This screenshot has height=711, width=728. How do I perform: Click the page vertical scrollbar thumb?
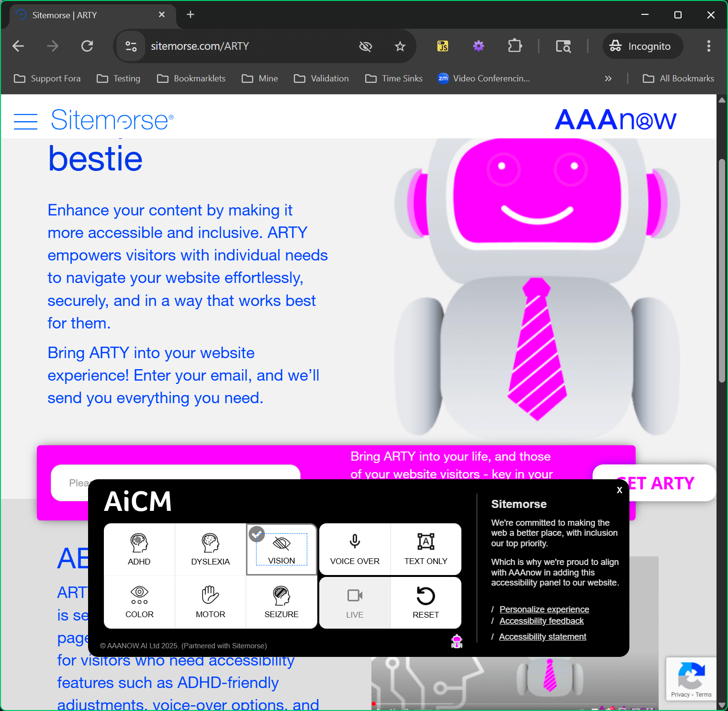[722, 271]
